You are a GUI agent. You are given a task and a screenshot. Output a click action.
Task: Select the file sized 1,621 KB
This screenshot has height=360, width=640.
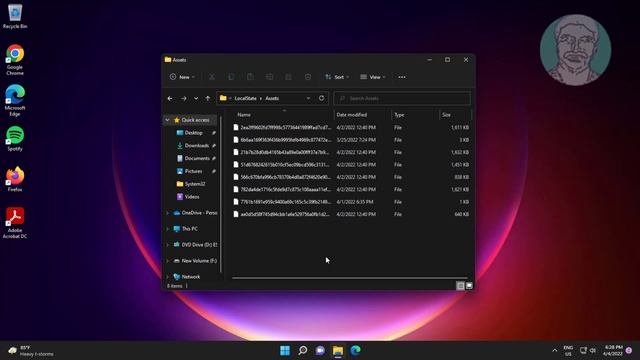351,189
